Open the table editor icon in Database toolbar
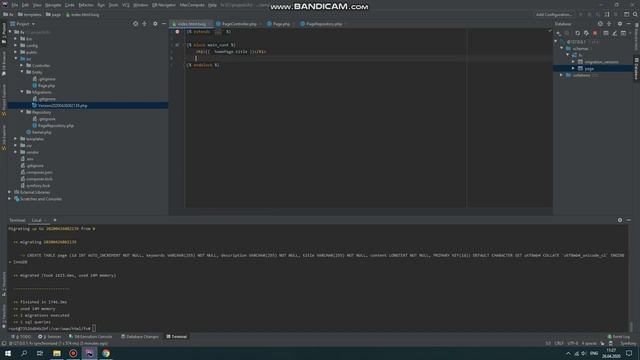Screen dimensions: 640x360 (x=606, y=33)
